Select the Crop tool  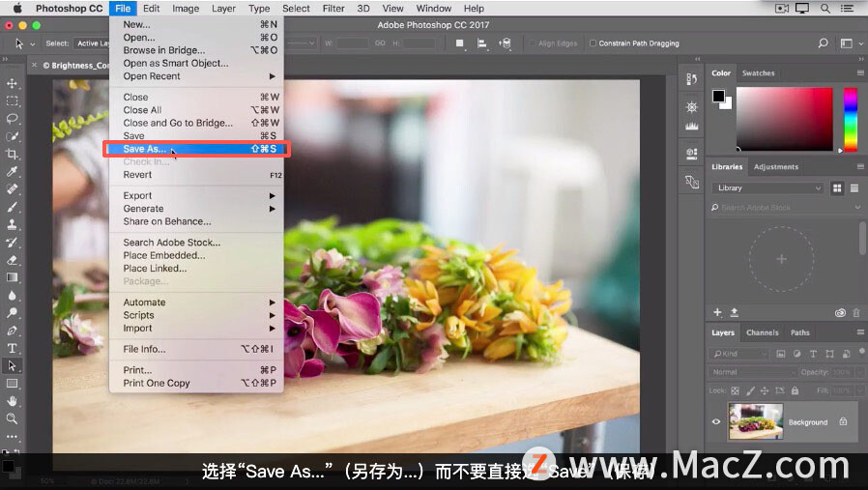[x=12, y=154]
